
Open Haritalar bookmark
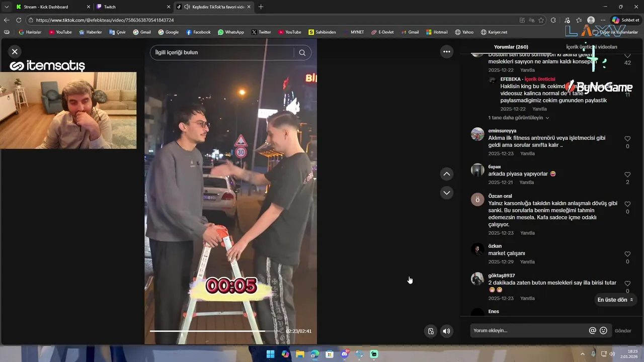[30, 32]
